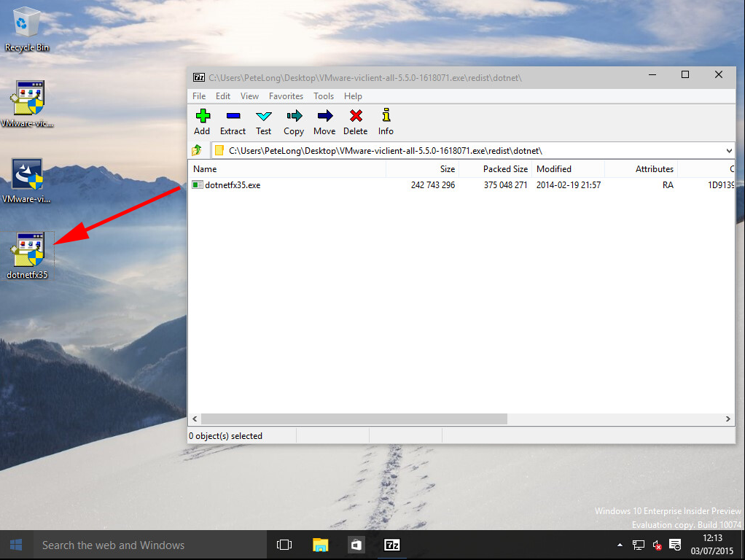This screenshot has height=560, width=745.
Task: Minimize the 7-Zip window
Action: pyautogui.click(x=652, y=74)
